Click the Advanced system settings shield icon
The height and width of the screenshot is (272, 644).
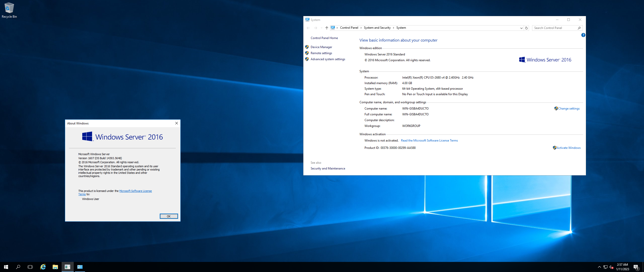(307, 59)
